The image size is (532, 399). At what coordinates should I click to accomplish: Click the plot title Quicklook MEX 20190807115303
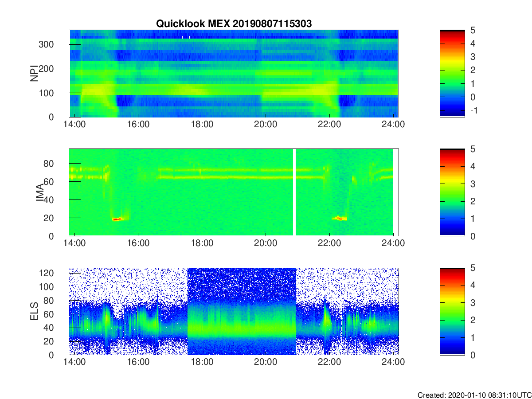(234, 24)
